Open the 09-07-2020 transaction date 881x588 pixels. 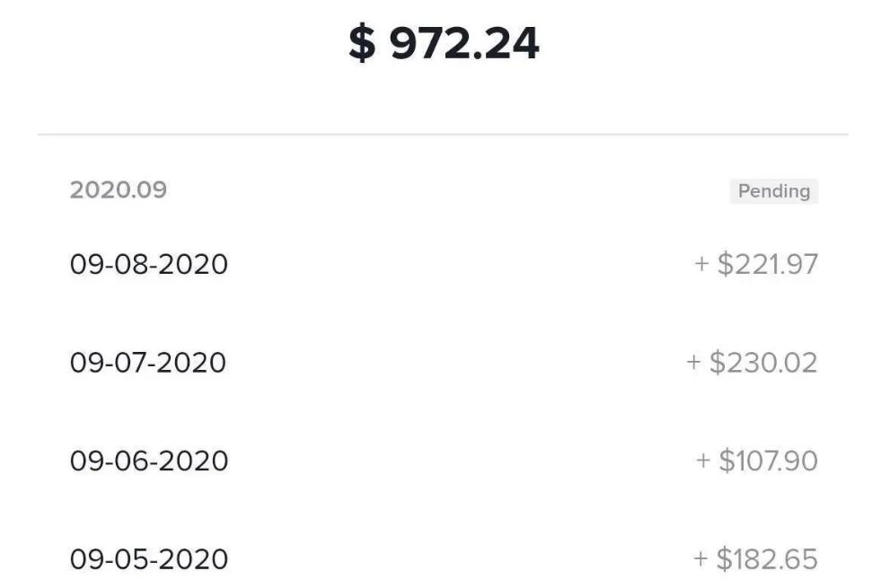(148, 363)
